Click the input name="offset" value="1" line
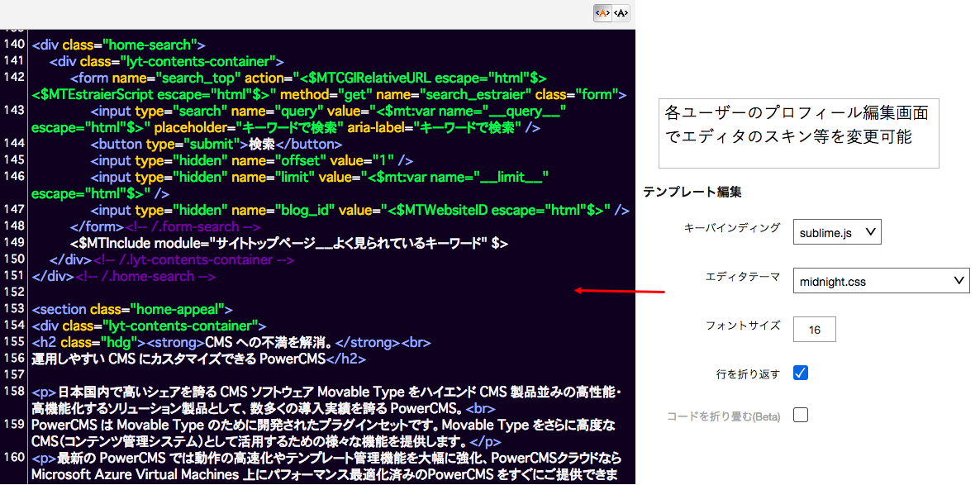The height and width of the screenshot is (485, 980). coord(252,160)
